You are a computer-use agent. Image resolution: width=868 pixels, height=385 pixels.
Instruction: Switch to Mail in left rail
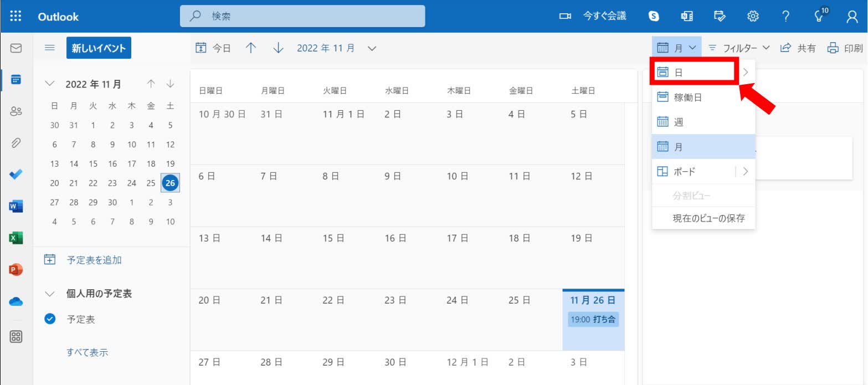coord(16,48)
